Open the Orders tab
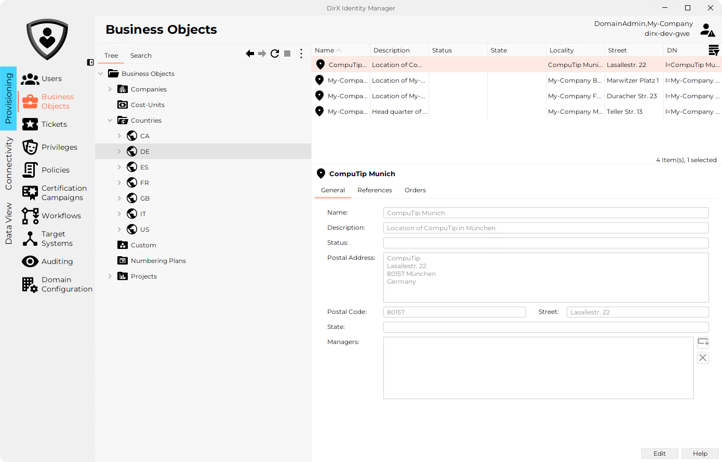Screen dimensions: 722x462 415,190
